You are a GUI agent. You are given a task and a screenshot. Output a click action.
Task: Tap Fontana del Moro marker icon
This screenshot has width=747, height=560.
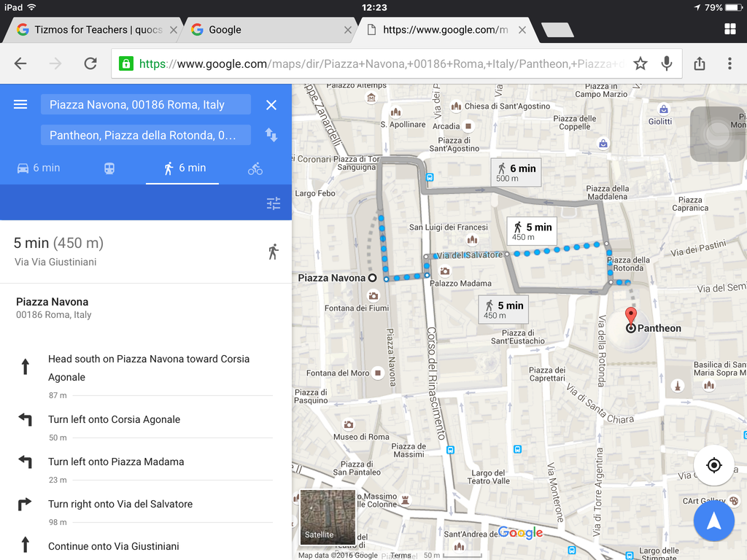pos(378,373)
